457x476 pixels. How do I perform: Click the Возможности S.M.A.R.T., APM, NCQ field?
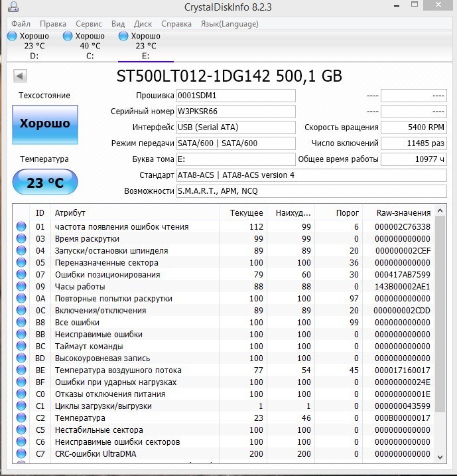point(312,191)
